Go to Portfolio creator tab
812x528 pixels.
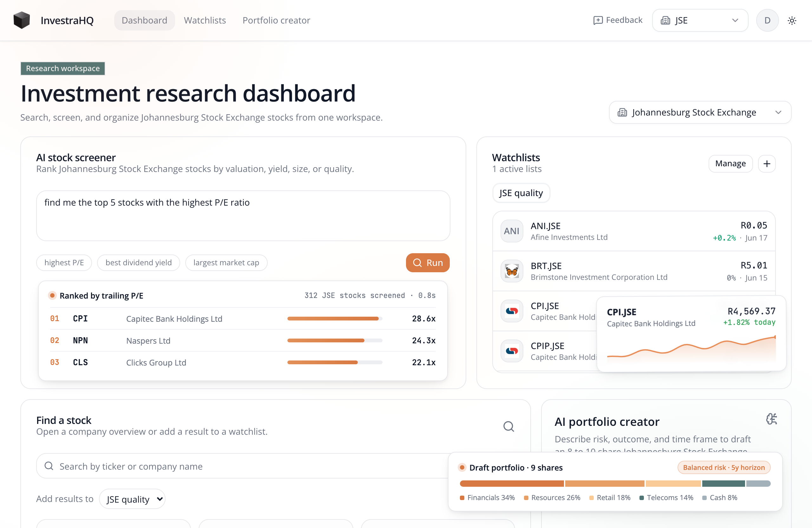[x=276, y=21]
